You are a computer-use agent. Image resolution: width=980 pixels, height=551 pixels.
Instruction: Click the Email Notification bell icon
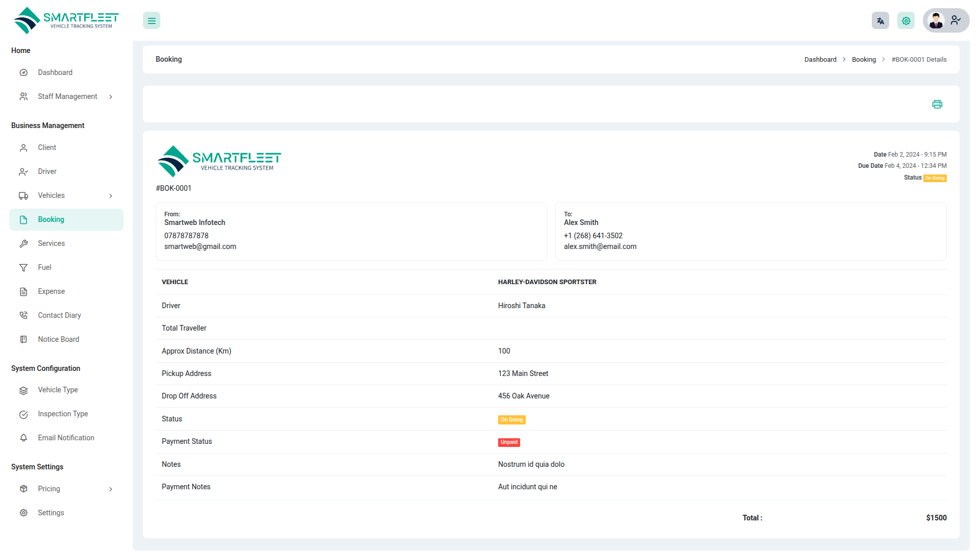tap(23, 438)
